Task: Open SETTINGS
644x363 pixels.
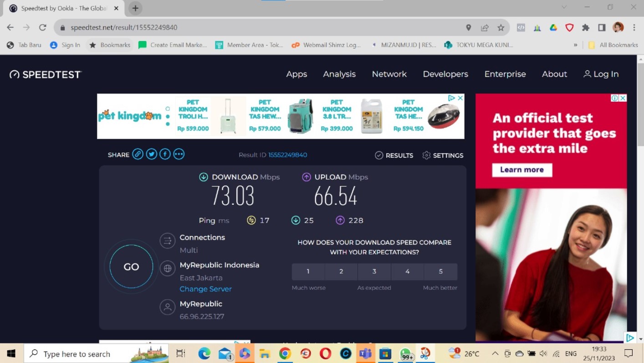Action: [443, 155]
